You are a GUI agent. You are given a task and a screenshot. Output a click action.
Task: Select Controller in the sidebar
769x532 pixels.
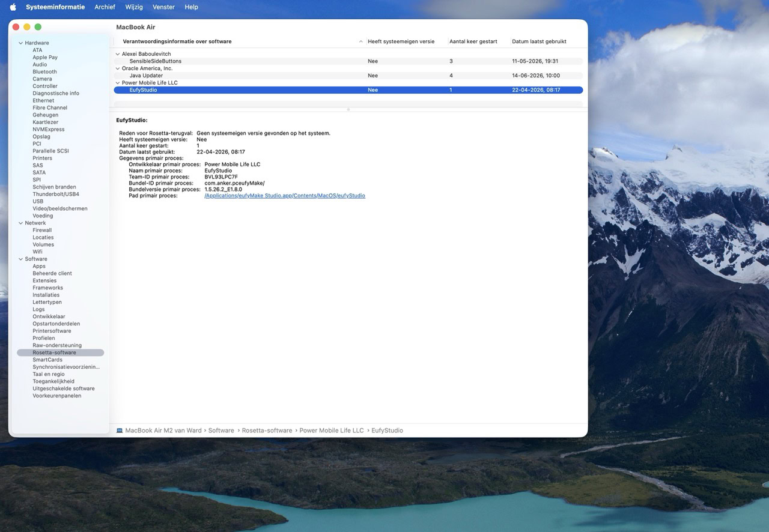[45, 86]
